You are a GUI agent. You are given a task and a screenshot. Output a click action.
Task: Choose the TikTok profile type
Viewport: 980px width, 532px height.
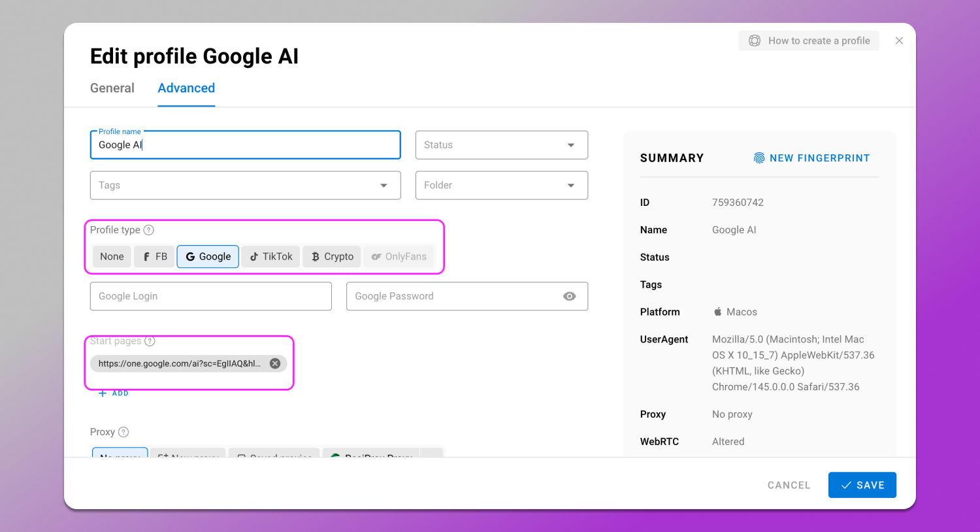(x=271, y=257)
